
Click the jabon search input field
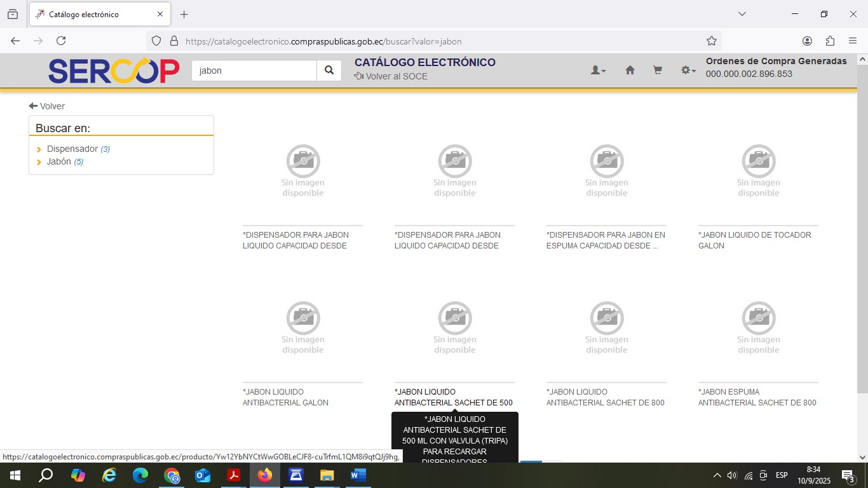(254, 71)
